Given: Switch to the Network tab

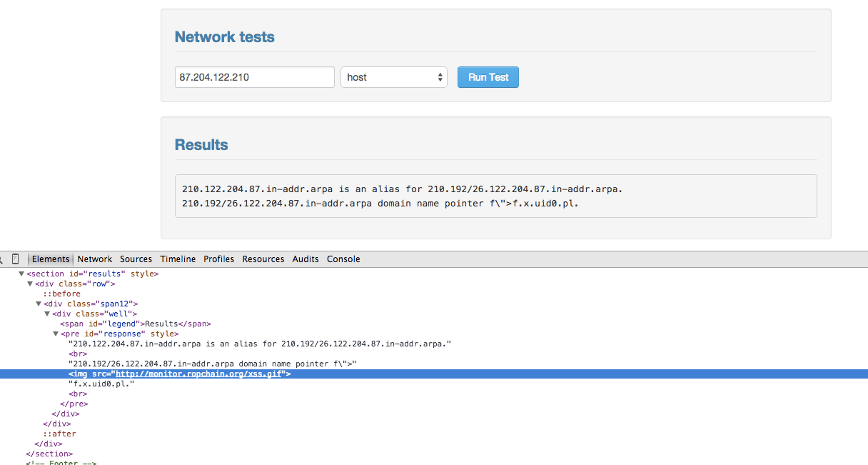Looking at the screenshot, I should 94,259.
